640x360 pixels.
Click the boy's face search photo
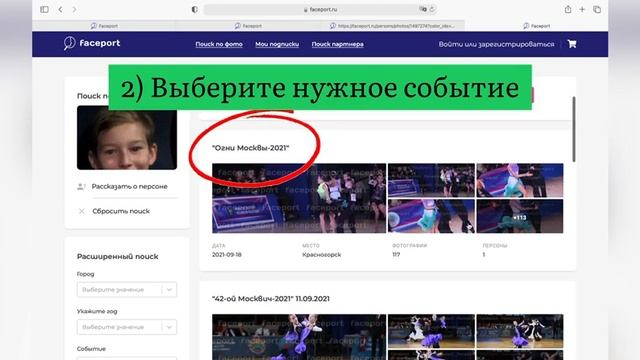click(127, 138)
